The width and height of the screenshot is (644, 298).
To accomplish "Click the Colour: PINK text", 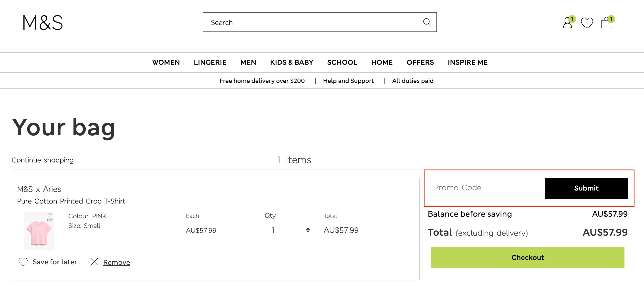I will (x=87, y=216).
